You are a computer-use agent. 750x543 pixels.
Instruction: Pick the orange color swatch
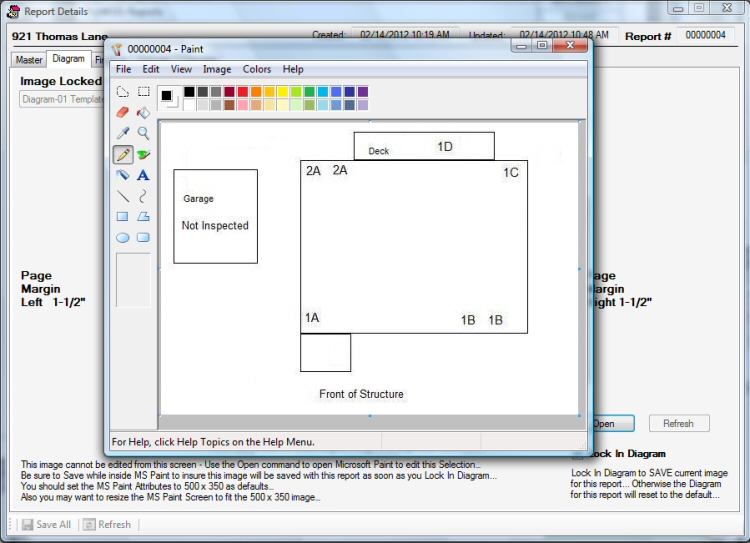256,92
